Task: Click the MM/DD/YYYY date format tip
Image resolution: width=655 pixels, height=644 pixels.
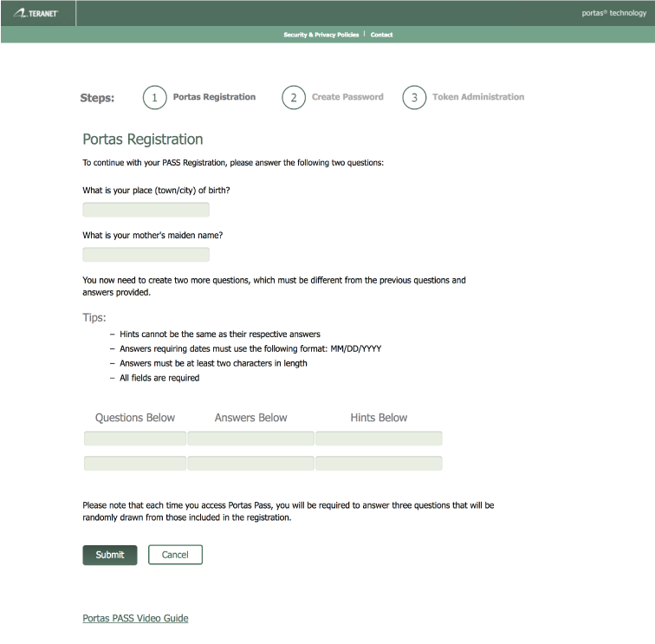Action: click(250, 348)
